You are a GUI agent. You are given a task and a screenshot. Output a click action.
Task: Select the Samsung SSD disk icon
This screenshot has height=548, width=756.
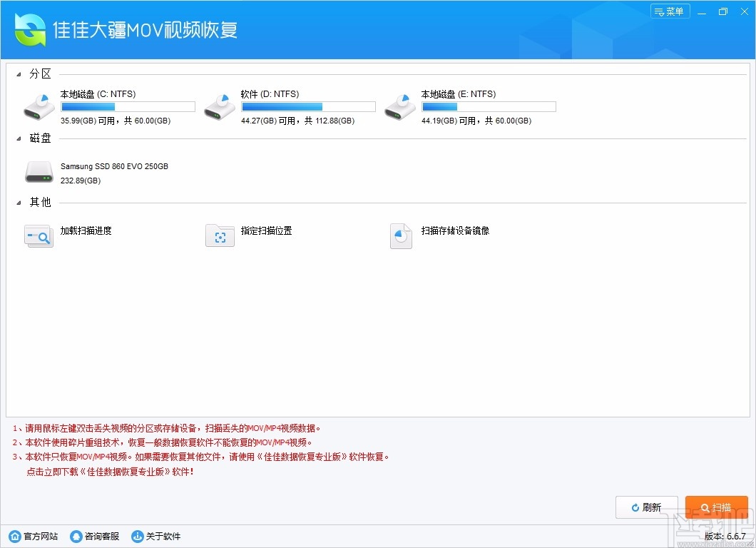pos(39,171)
